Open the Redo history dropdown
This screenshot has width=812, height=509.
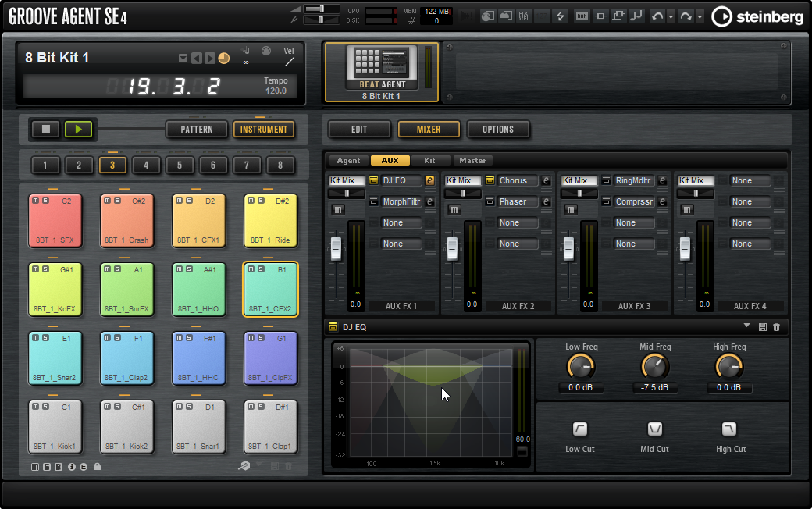pos(700,16)
